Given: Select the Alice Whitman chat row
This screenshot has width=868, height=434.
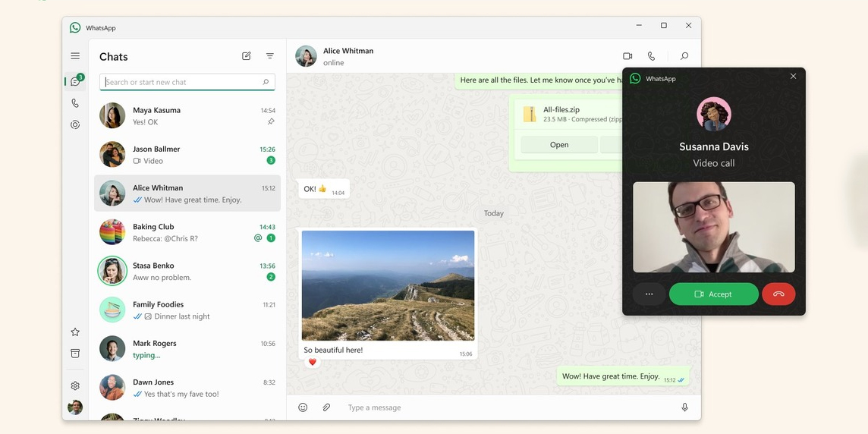Looking at the screenshot, I should [187, 193].
